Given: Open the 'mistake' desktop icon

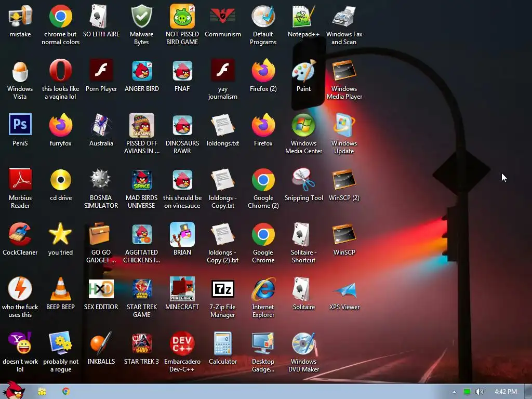Looking at the screenshot, I should pyautogui.click(x=20, y=16).
